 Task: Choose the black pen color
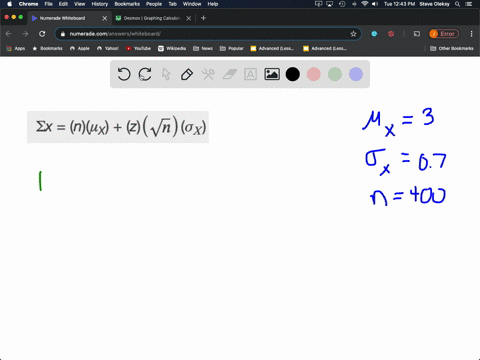pos(293,74)
